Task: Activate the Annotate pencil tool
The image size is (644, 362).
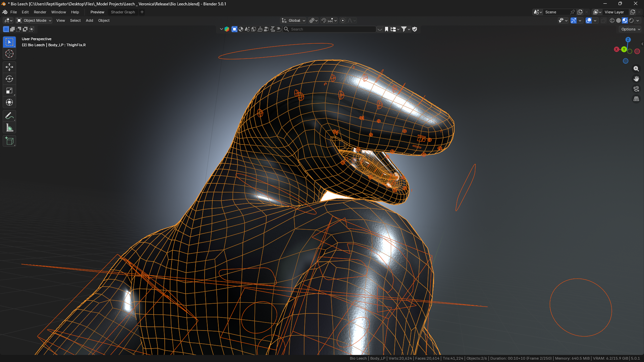Action: point(9,116)
